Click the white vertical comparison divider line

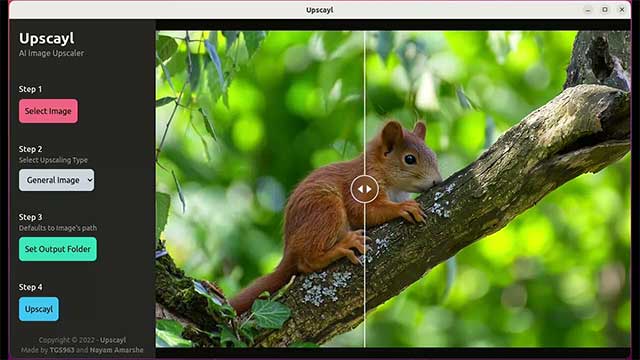(364, 102)
